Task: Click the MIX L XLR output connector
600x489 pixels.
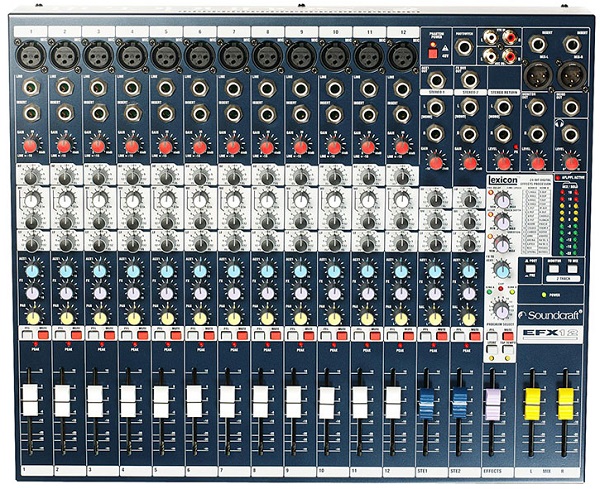Action: [538, 75]
